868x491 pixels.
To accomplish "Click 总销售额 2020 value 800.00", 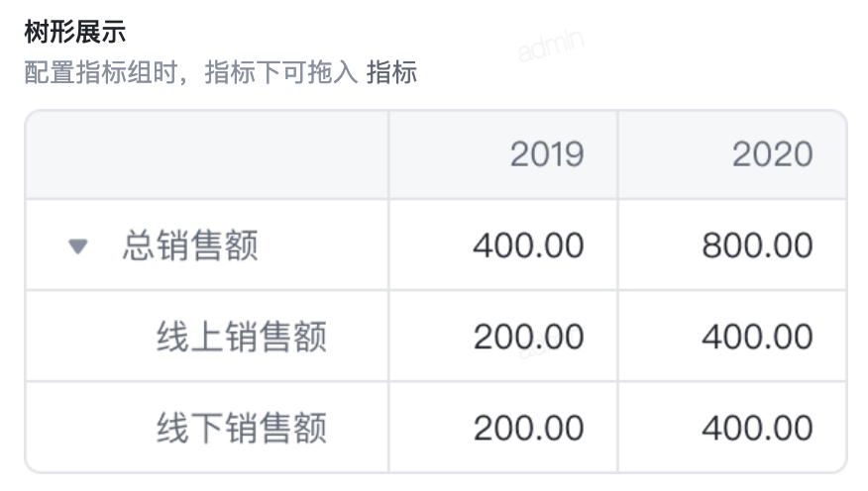I will click(757, 245).
